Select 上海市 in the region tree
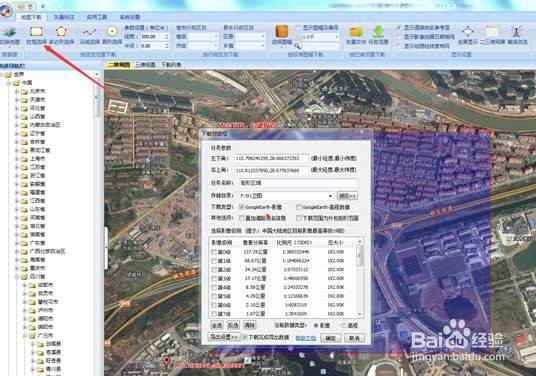Screen dimensions: 536x376 click(38, 159)
